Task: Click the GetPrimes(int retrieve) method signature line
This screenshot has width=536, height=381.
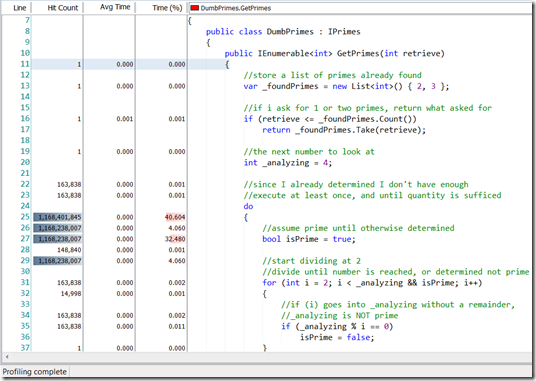Action: coord(334,53)
